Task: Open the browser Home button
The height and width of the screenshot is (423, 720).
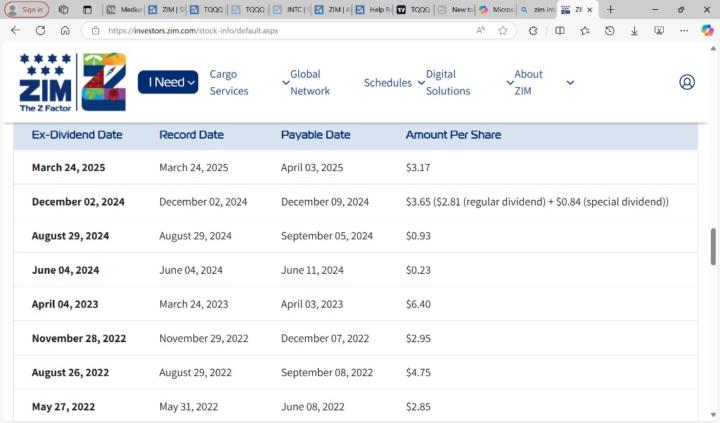Action: point(65,30)
